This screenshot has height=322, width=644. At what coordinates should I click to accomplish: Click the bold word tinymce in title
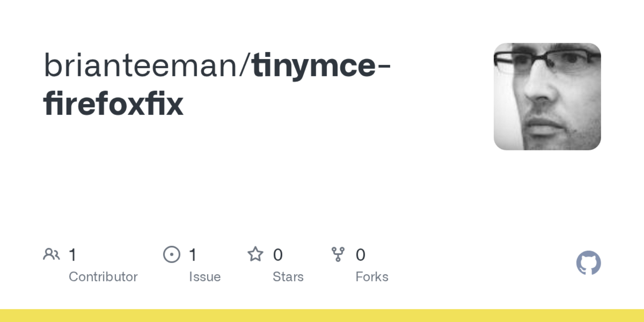pyautogui.click(x=314, y=66)
